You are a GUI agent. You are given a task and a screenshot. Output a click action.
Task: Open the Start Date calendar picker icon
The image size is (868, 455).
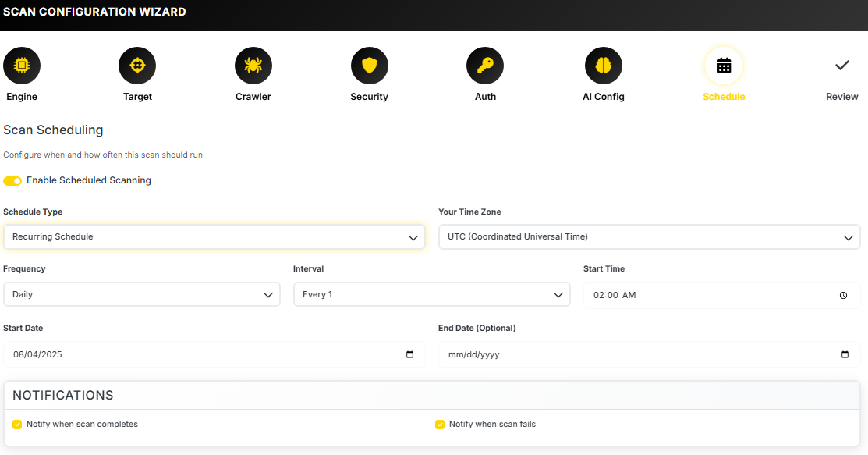click(410, 354)
